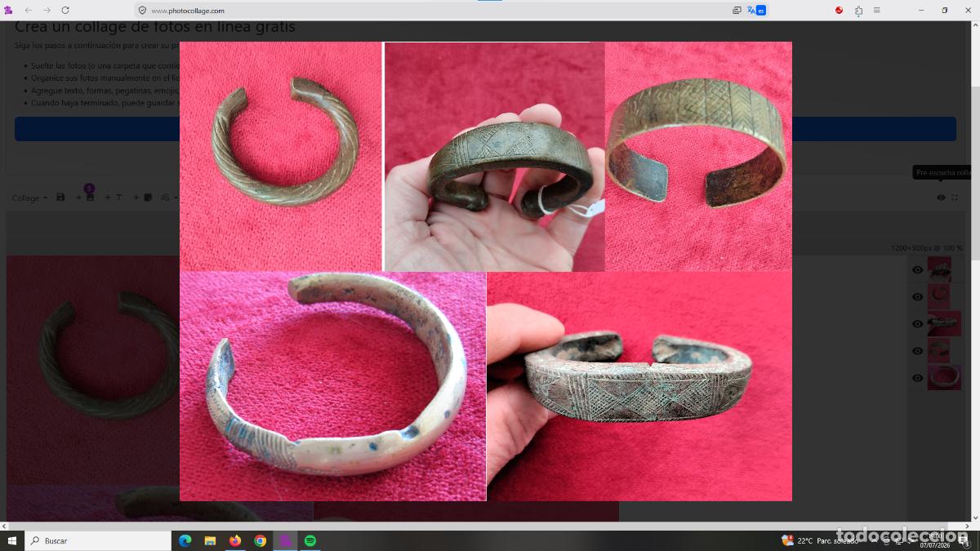Toggle visibility of the fourth layer
Viewport: 980px width, 551px height.
[917, 351]
